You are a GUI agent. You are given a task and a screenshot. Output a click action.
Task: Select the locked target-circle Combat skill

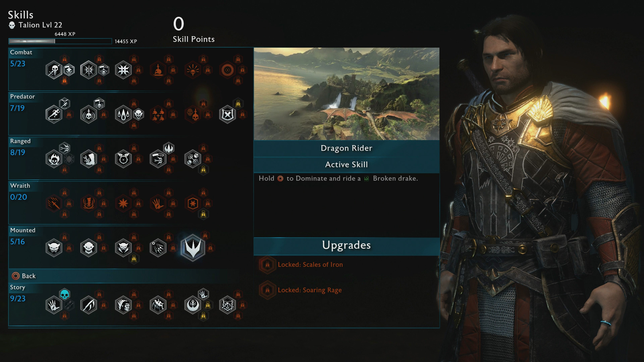click(227, 70)
